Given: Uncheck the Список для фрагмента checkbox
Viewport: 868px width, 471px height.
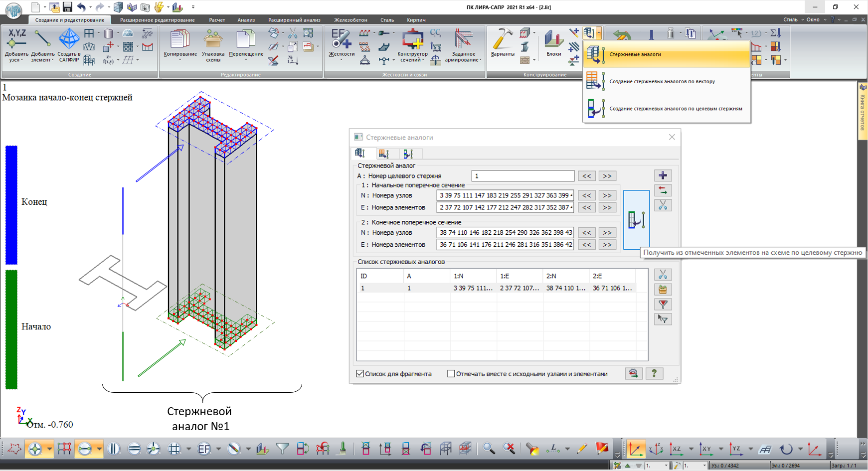Looking at the screenshot, I should tap(360, 374).
